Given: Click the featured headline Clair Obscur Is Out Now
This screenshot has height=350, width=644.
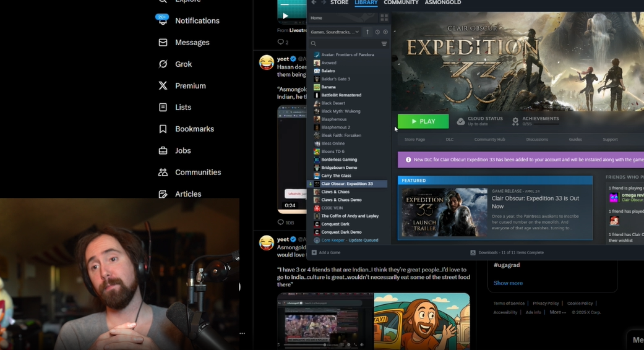Looking at the screenshot, I should pos(535,202).
